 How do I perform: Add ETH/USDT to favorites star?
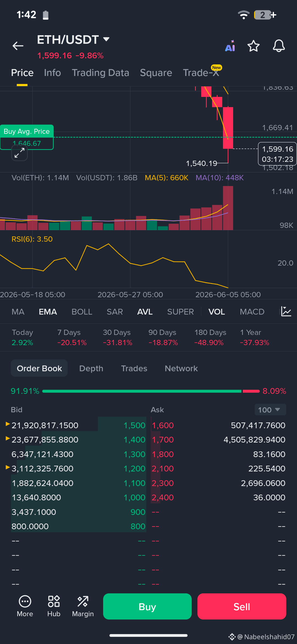coord(253,46)
